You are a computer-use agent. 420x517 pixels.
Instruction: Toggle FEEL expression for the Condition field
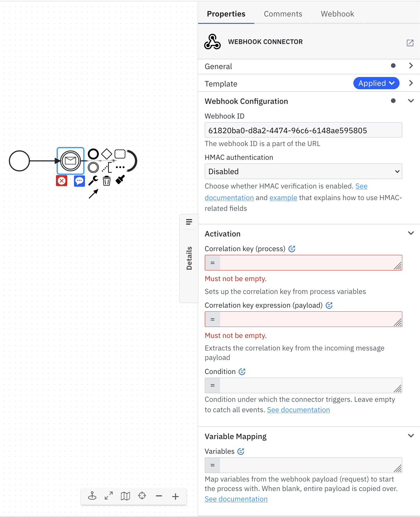(x=242, y=372)
